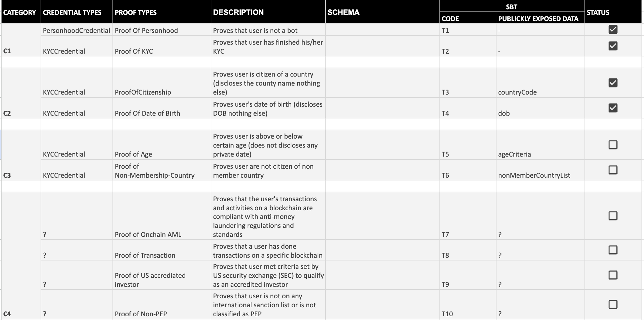Click the PersonhoodCredential cell
This screenshot has width=644, height=320.
coord(76,30)
